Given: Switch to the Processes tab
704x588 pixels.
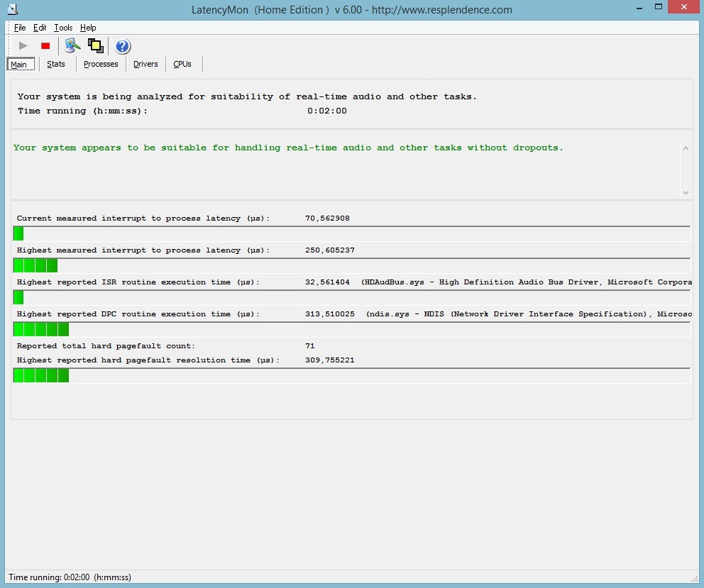Looking at the screenshot, I should (101, 64).
